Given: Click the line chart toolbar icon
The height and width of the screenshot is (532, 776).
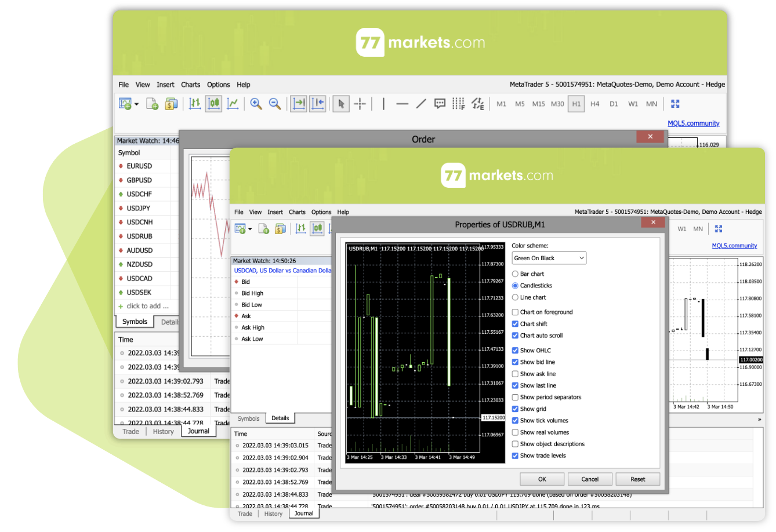Looking at the screenshot, I should click(x=233, y=104).
